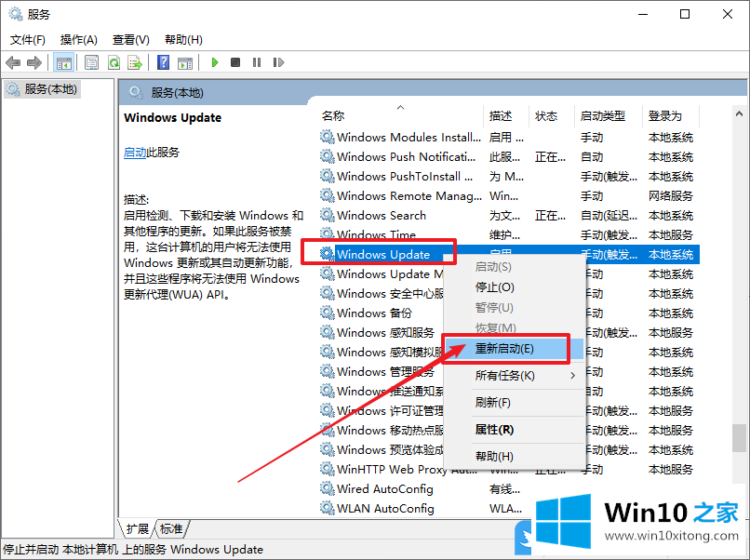This screenshot has height=560, width=750.
Task: Click gear icon of WLAN AutoConfig
Action: point(328,508)
